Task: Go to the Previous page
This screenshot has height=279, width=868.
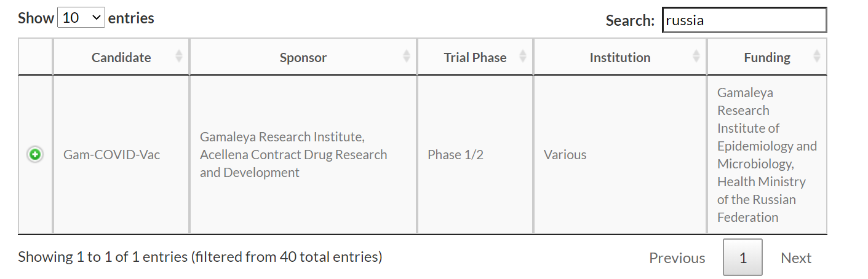Action: (677, 257)
